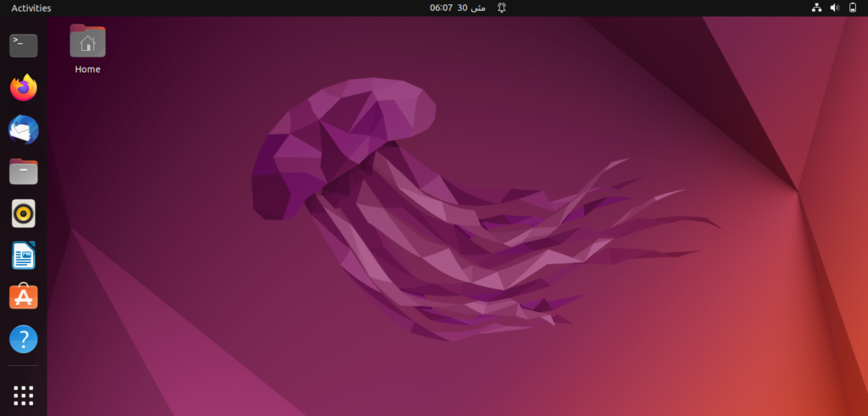
Task: Click the notification bell icon
Action: point(502,8)
